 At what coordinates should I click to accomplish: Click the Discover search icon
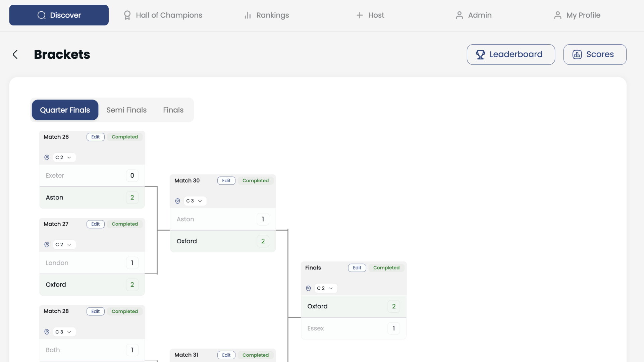point(42,15)
